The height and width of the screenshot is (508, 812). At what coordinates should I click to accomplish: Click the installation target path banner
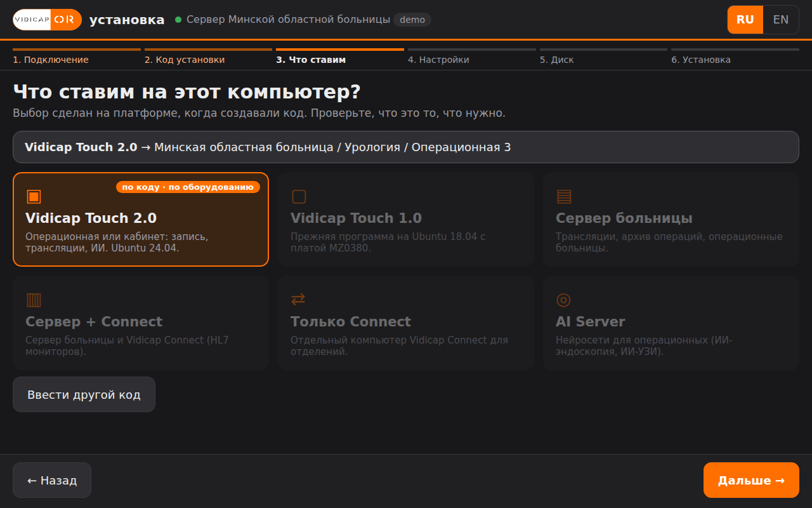point(406,147)
